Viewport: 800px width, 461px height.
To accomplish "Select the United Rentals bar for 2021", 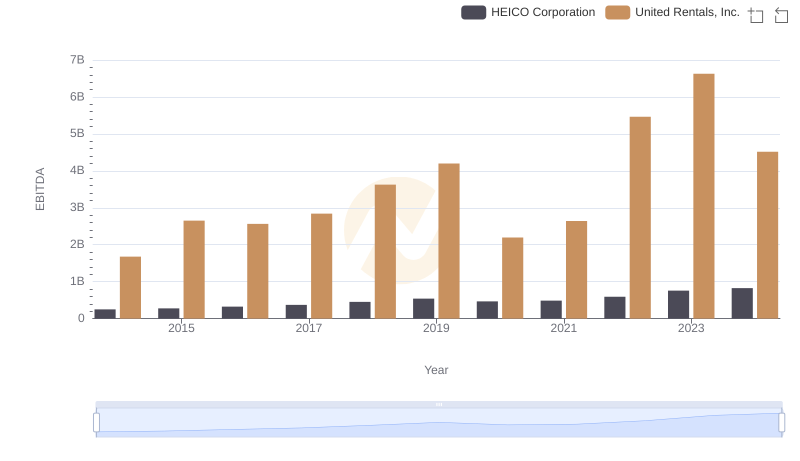I will coord(577,270).
